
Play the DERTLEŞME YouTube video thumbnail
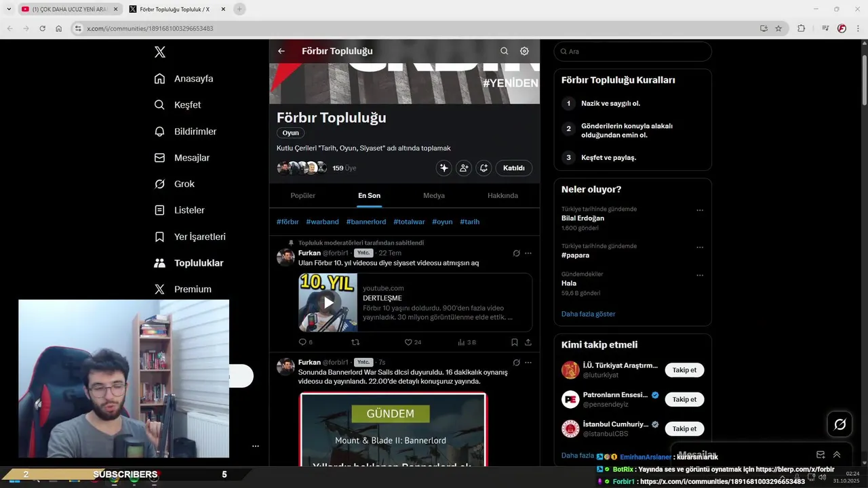328,302
